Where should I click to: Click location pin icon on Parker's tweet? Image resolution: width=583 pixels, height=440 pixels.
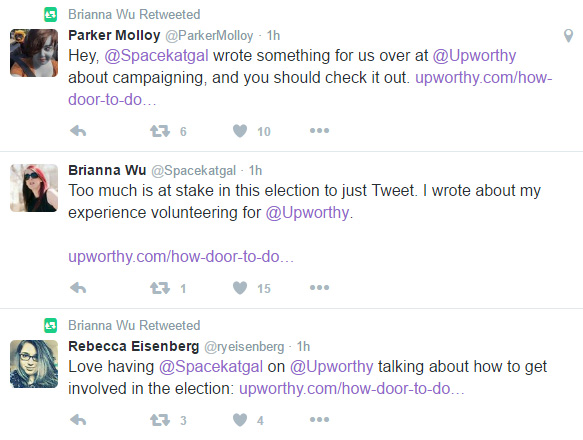[x=568, y=36]
